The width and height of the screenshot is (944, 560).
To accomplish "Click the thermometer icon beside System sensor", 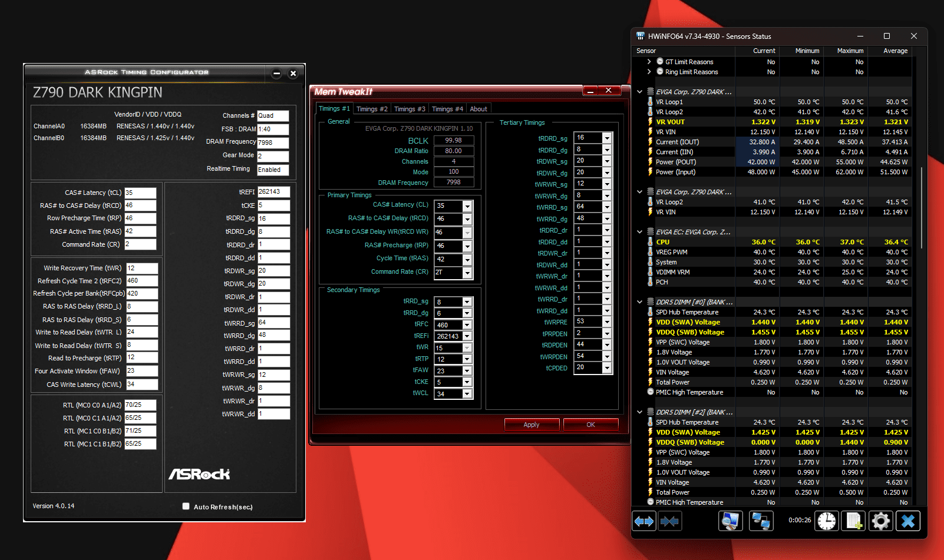I will coord(651,262).
